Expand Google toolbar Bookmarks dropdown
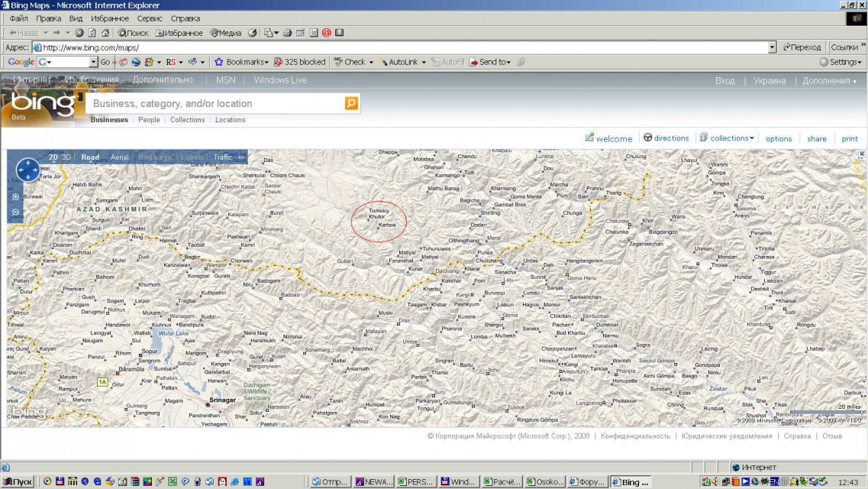The width and height of the screenshot is (868, 489). click(266, 62)
